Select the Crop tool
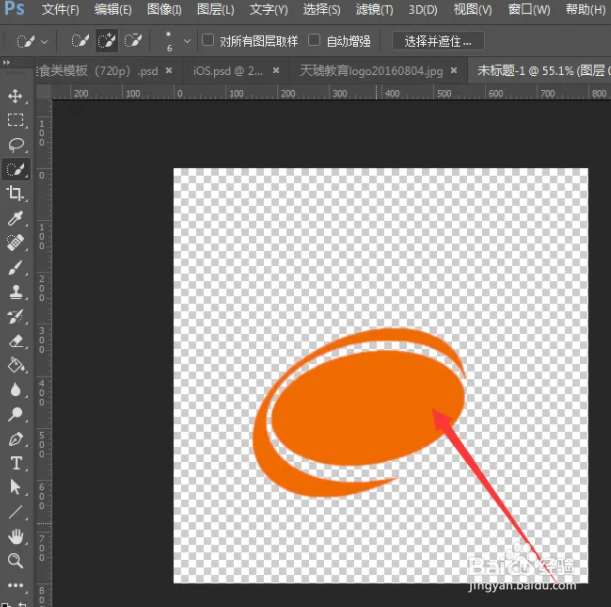Image resolution: width=611 pixels, height=607 pixels. pos(15,193)
